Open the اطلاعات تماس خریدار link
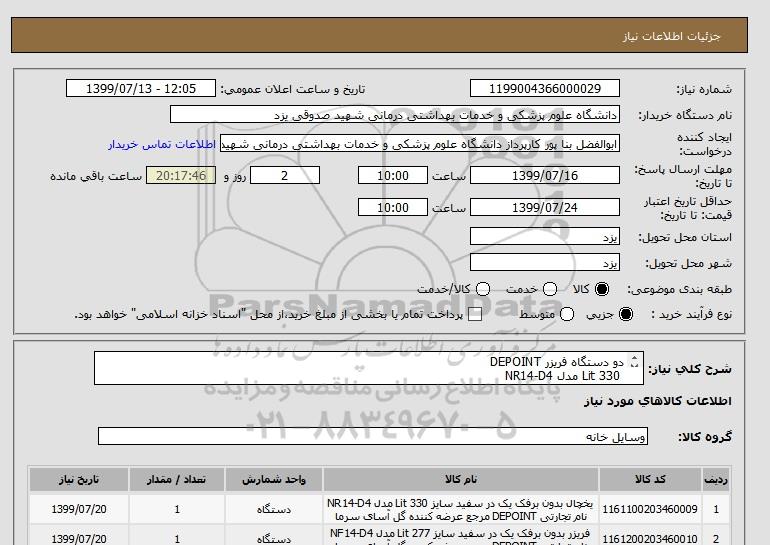 point(162,145)
